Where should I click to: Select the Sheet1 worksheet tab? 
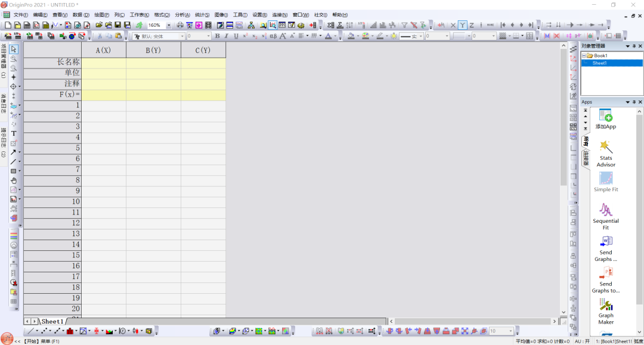coord(52,321)
